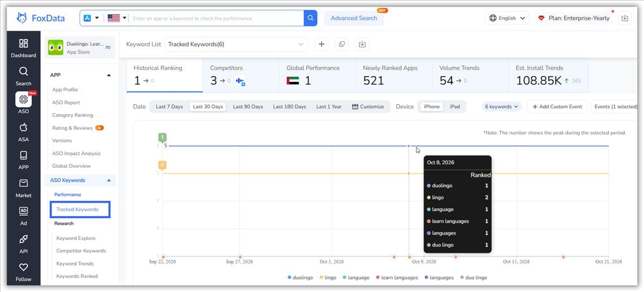Viewport: 644px width, 292px height.
Task: Click the Follow heart icon
Action: click(23, 267)
